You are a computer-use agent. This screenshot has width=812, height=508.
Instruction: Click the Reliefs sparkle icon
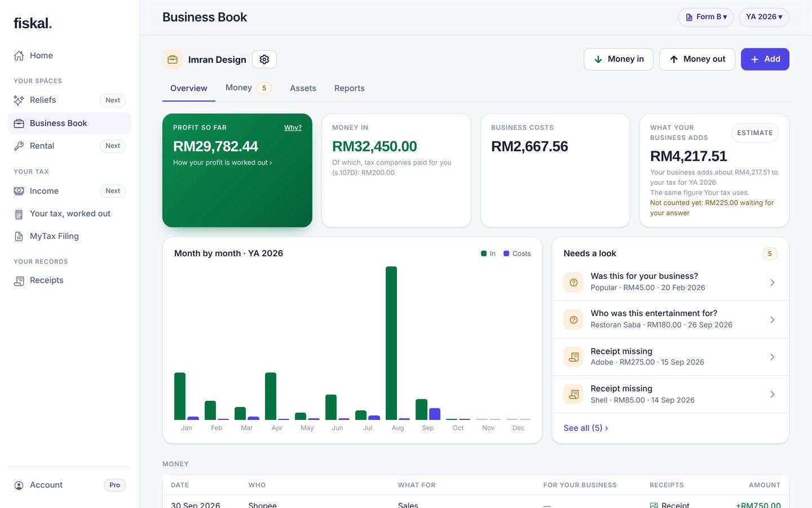tap(19, 100)
